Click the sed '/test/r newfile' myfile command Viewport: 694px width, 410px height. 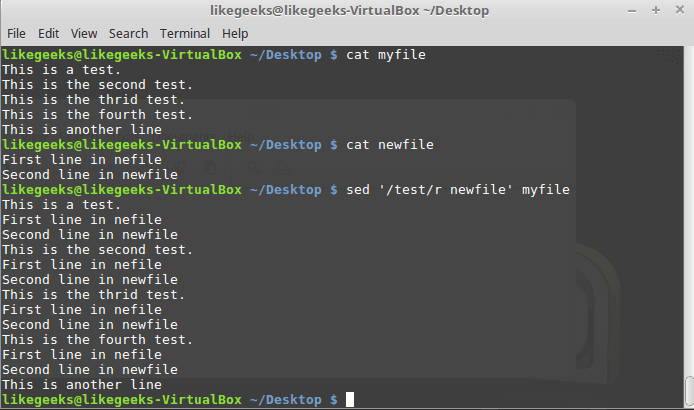458,190
